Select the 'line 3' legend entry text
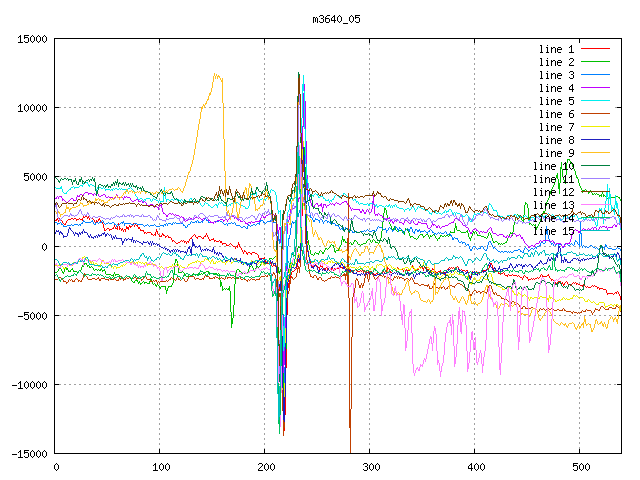Viewport: 640px width, 480px height. click(556, 75)
